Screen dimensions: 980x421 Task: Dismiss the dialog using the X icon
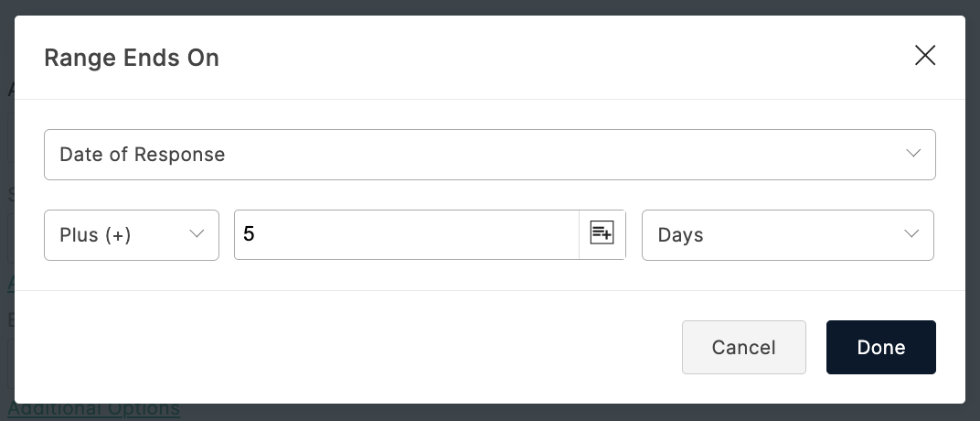click(924, 55)
